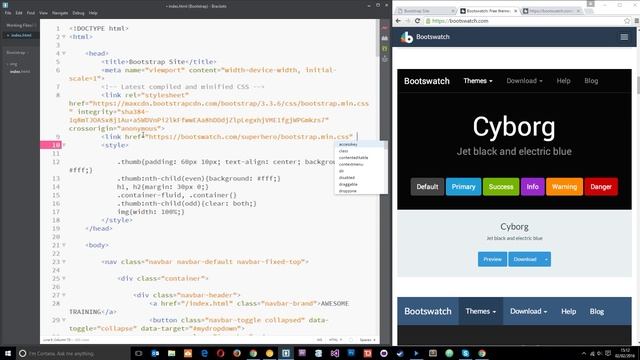Collapse the container div fold on line 25
640x360 pixels.
64,278
